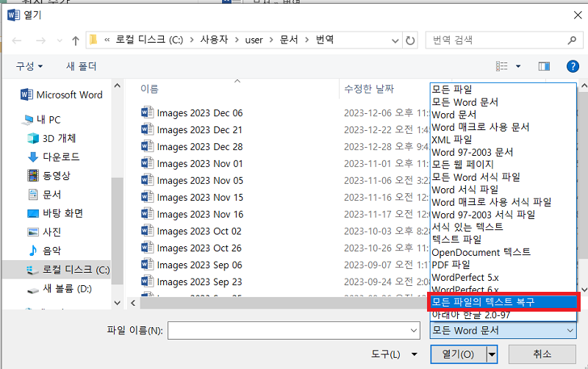The width and height of the screenshot is (588, 369).
Task: Open the 모든 Word 문서 file type combo box
Action: [x=503, y=330]
